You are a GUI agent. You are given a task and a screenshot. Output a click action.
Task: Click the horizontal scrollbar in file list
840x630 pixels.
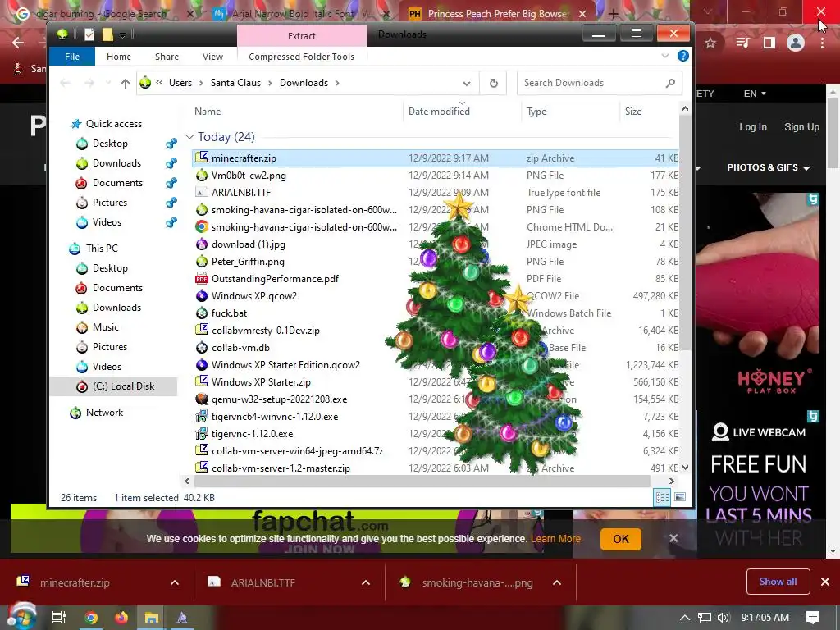(x=421, y=481)
